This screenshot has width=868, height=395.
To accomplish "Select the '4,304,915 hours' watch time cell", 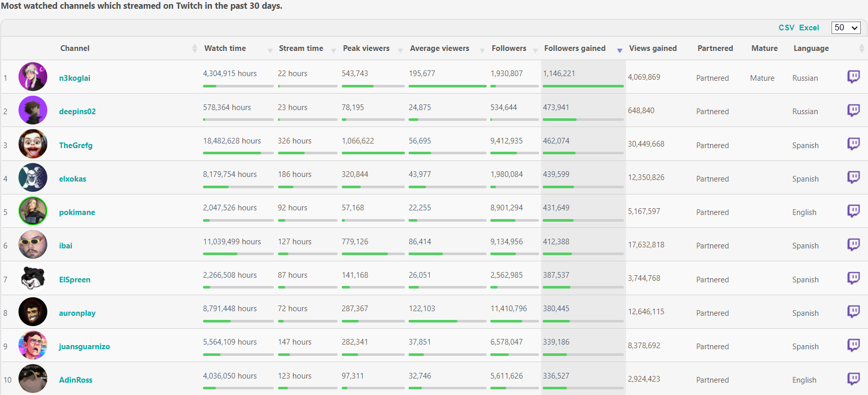I will pyautogui.click(x=230, y=74).
